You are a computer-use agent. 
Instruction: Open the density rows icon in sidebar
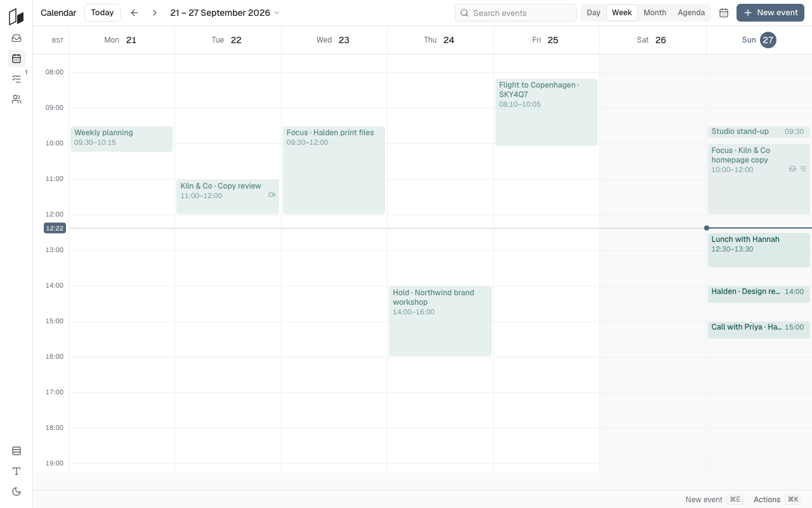(16, 451)
